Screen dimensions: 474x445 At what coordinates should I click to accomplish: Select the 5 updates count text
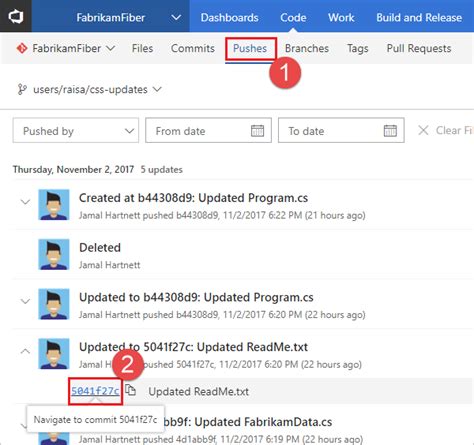click(161, 169)
